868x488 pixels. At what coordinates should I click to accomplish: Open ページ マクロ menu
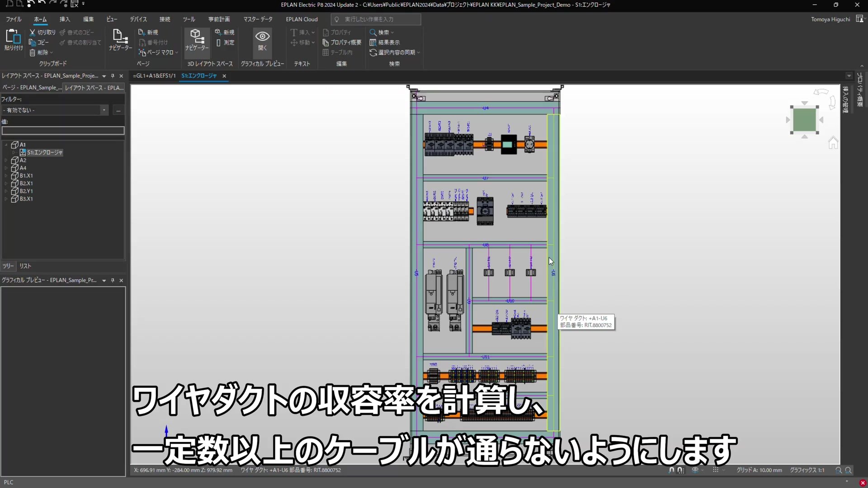coord(158,52)
